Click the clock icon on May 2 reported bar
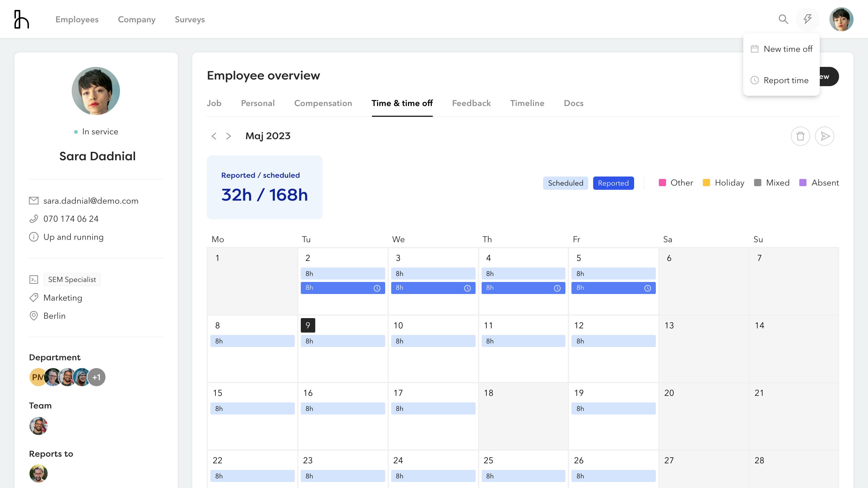This screenshot has width=868, height=488. pyautogui.click(x=377, y=288)
